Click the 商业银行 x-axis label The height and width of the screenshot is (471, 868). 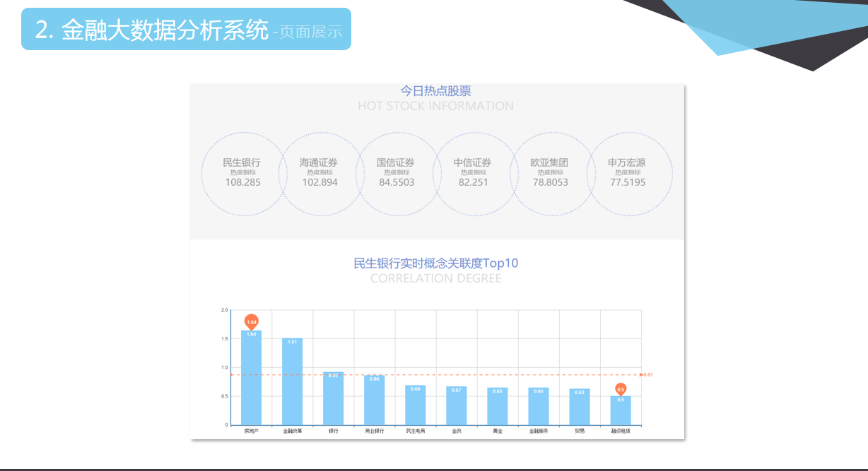[x=375, y=431]
